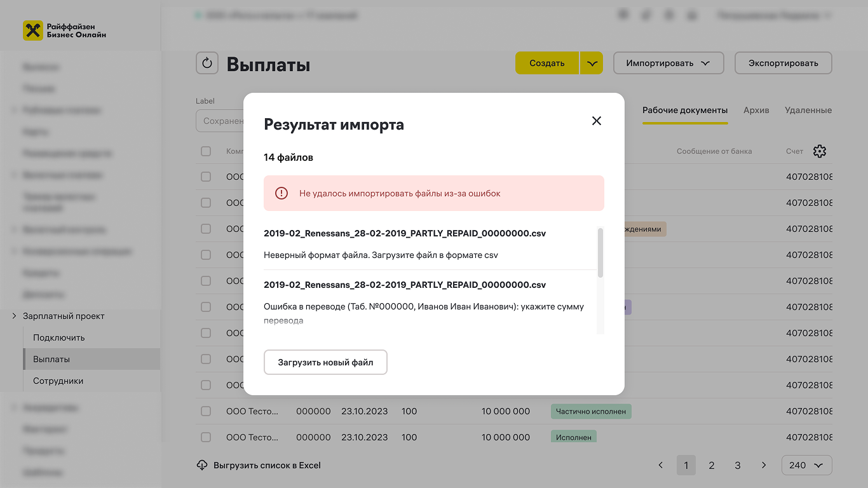Click the 14 файлов text

[288, 157]
